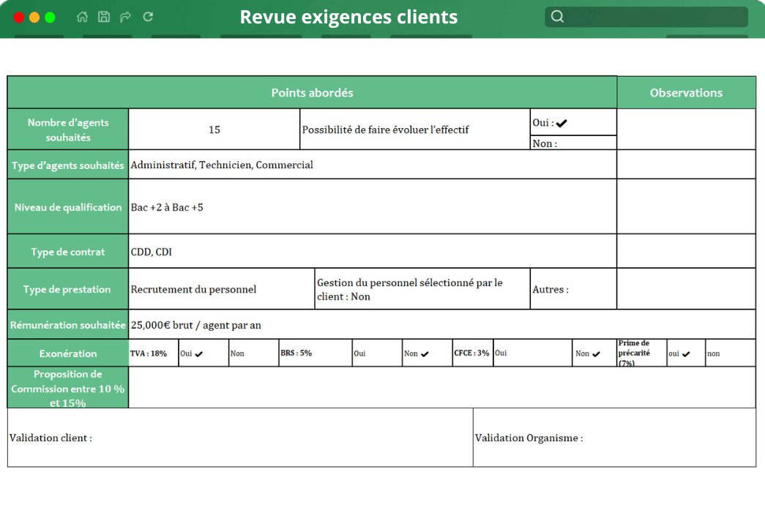Toggle the Prime de précarité oui checkmark
The width and height of the screenshot is (765, 532).
coord(685,353)
